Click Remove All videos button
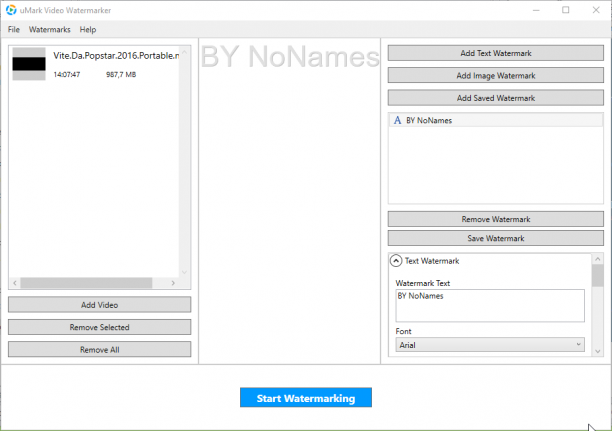The image size is (612, 431). 100,349
